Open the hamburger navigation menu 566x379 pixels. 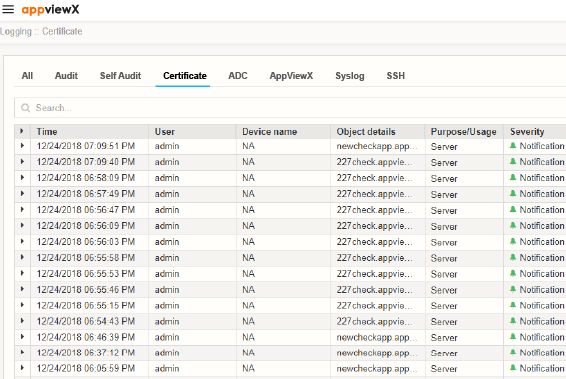(x=8, y=9)
